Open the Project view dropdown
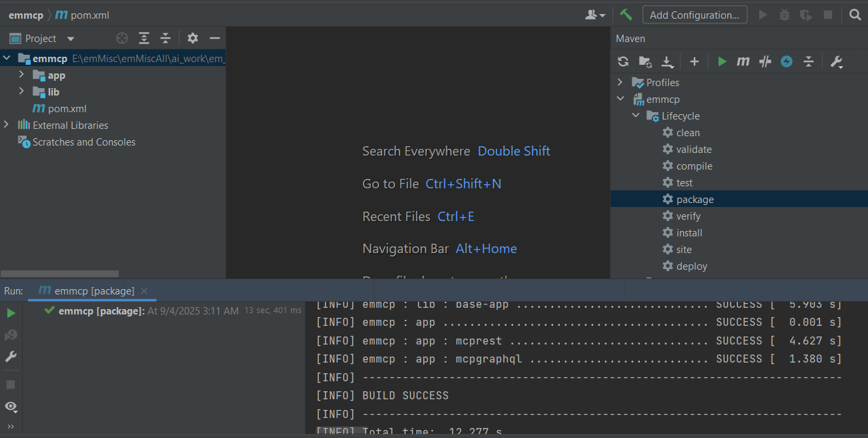This screenshot has height=438, width=868. coord(71,39)
